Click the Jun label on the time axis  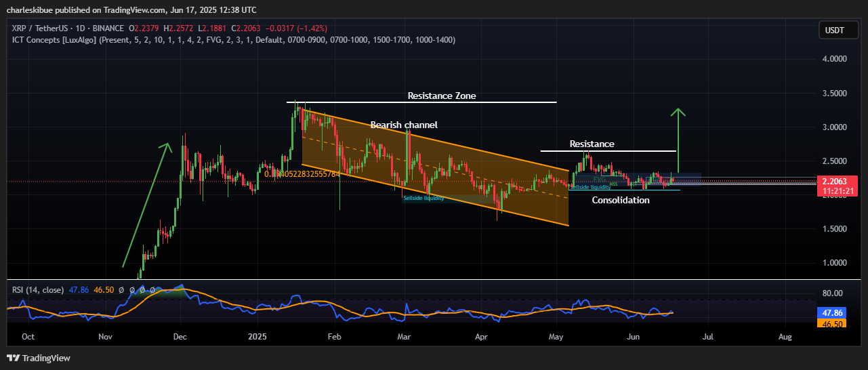click(x=633, y=336)
